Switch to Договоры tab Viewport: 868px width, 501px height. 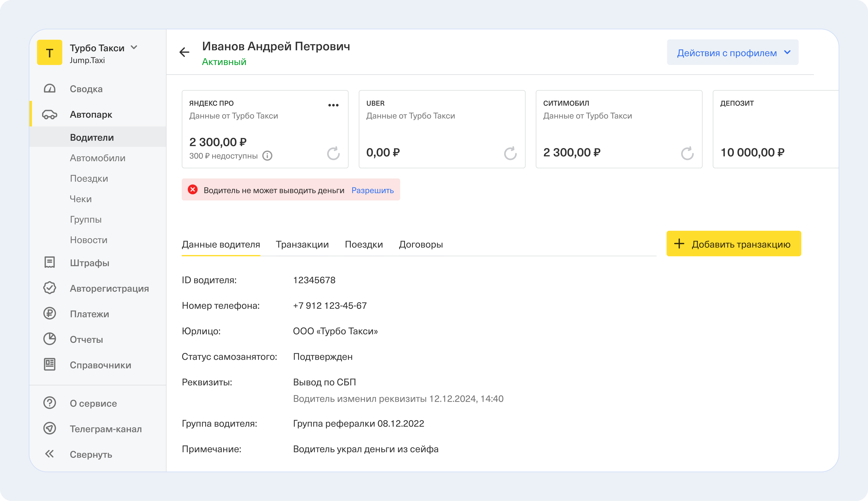coord(421,244)
